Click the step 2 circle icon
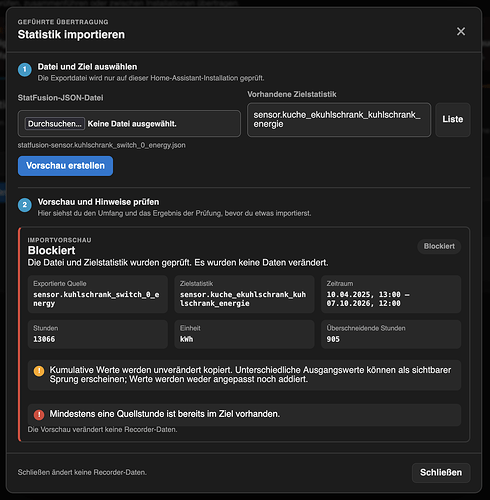 coord(25,205)
